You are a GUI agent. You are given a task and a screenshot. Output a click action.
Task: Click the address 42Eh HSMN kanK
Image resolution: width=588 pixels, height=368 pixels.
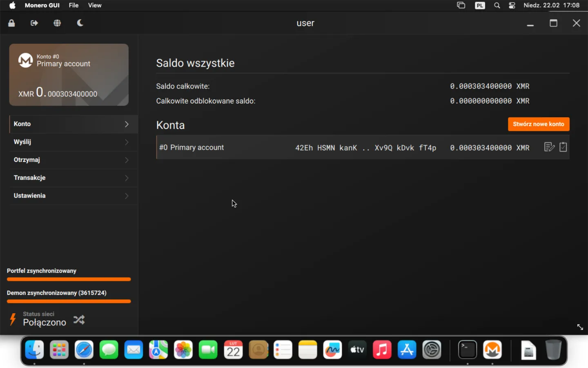point(366,148)
